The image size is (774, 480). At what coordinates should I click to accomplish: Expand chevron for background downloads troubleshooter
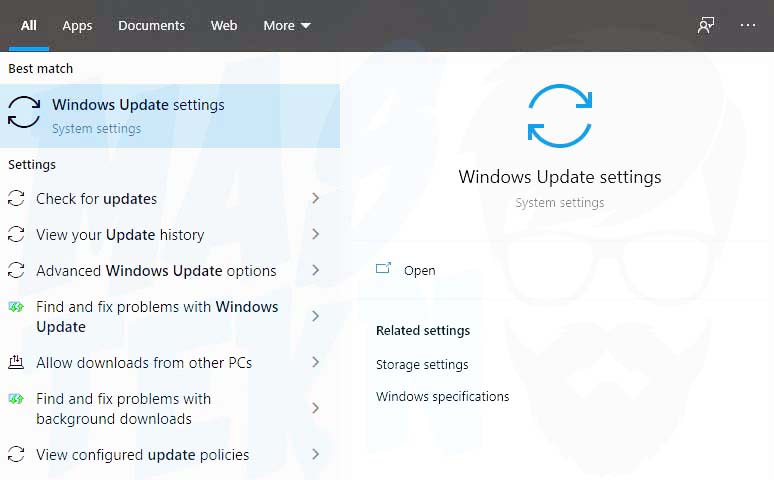315,408
